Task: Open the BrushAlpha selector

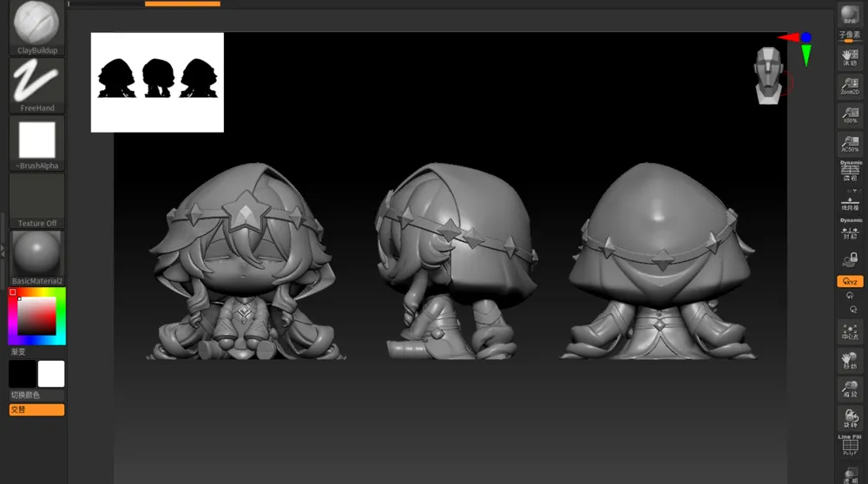Action: [36, 143]
